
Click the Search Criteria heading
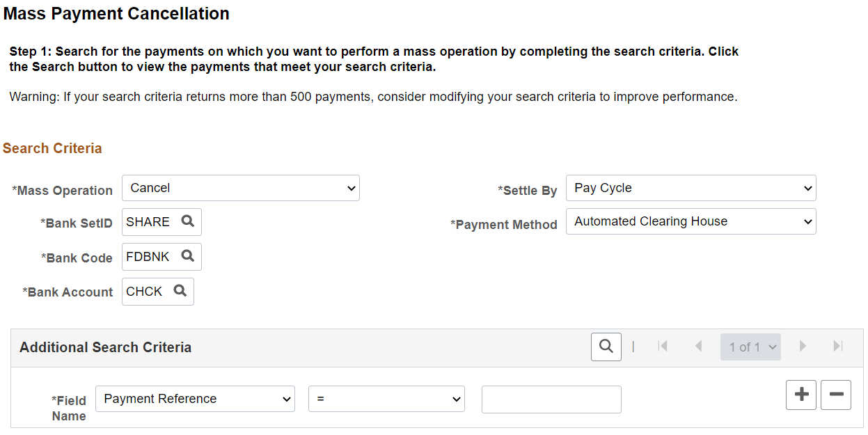pyautogui.click(x=52, y=148)
